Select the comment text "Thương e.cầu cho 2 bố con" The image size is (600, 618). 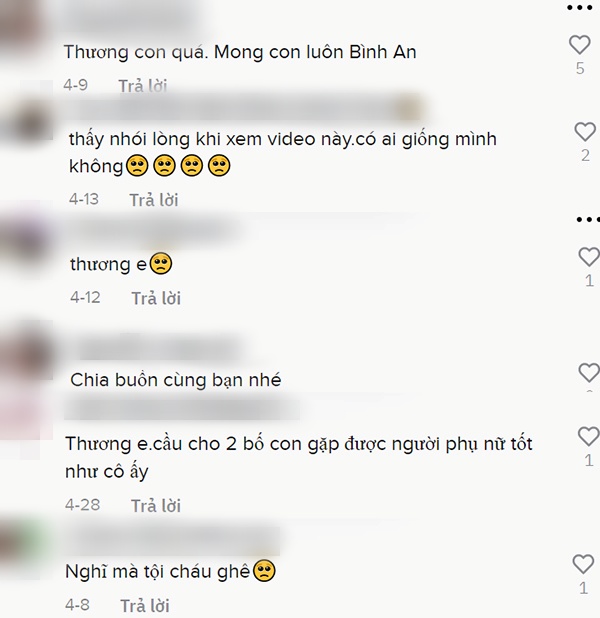pos(299,458)
